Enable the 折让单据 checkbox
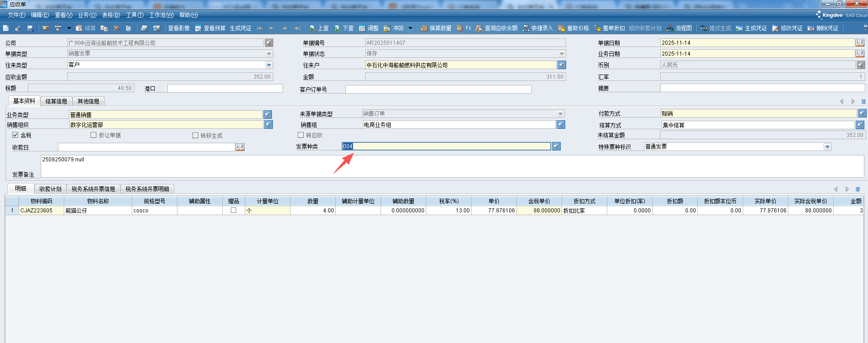 [94, 135]
